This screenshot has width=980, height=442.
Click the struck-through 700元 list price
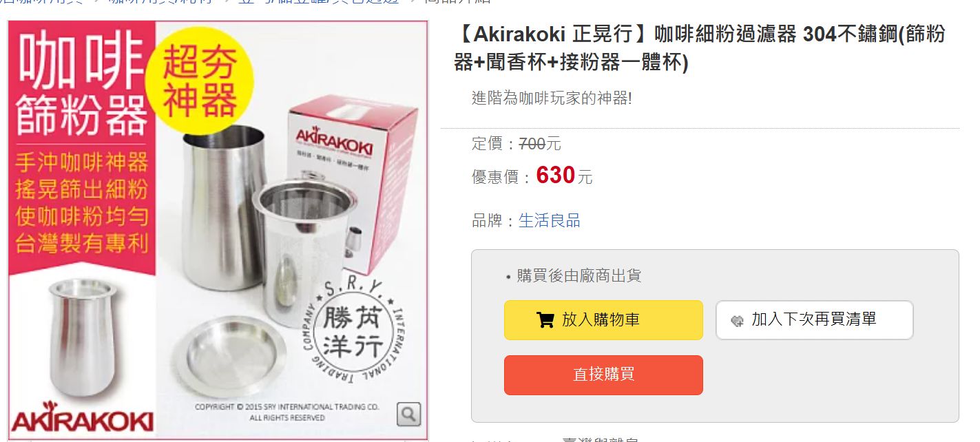point(539,144)
